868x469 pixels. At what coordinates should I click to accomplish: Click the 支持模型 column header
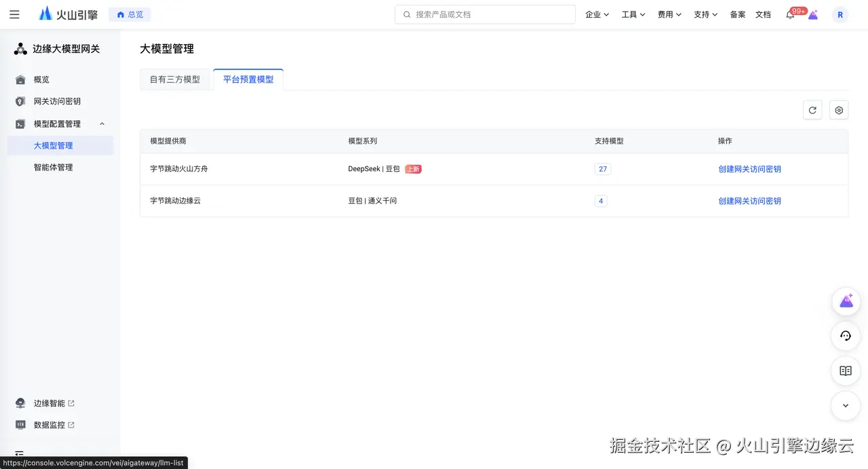click(x=609, y=141)
